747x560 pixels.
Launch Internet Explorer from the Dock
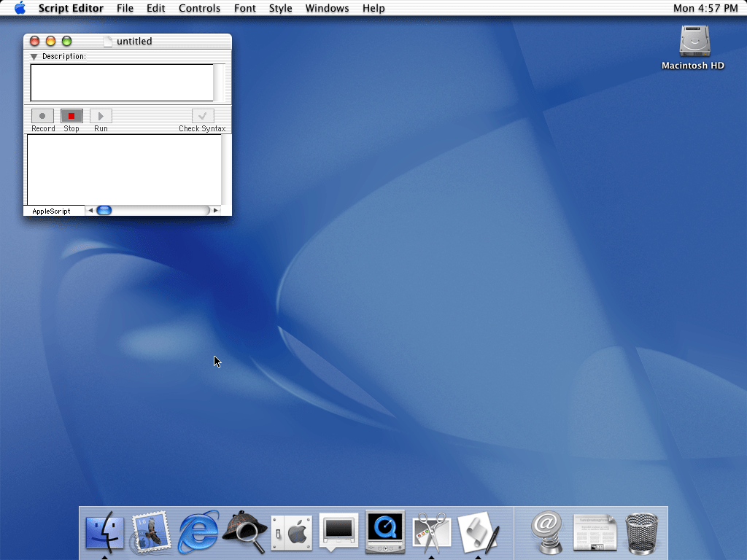198,532
